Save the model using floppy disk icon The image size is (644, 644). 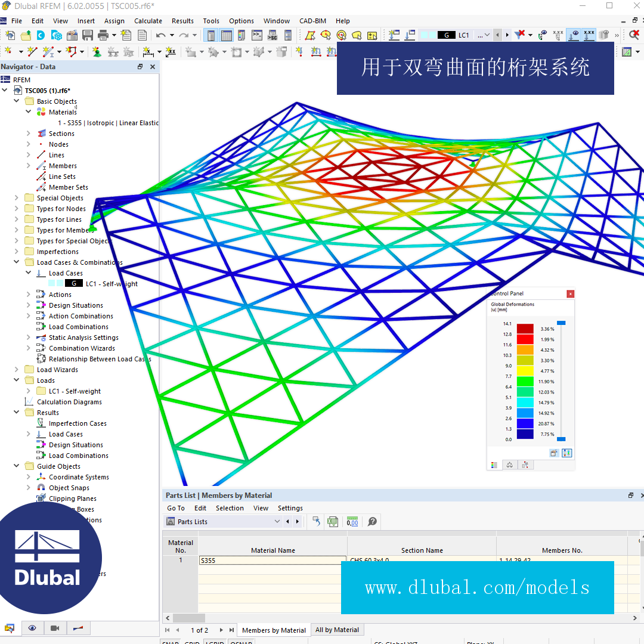pyautogui.click(x=88, y=36)
